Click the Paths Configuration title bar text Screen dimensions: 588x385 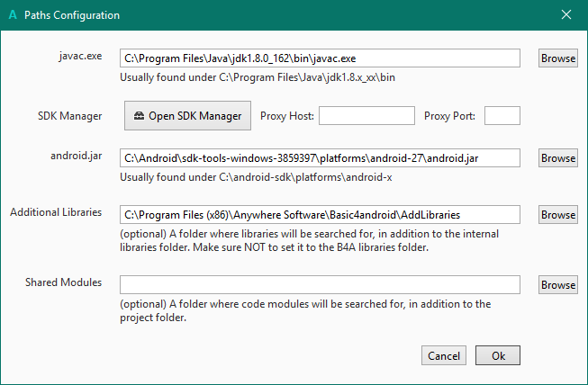pos(72,15)
